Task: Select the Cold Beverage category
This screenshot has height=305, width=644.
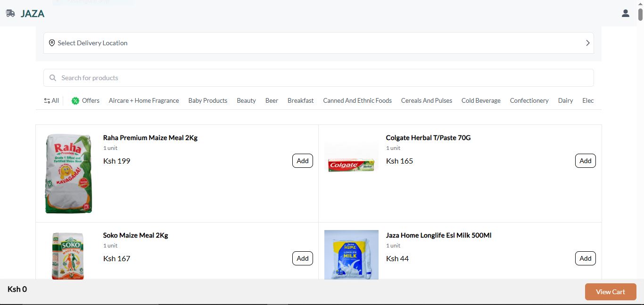Action: tap(481, 100)
